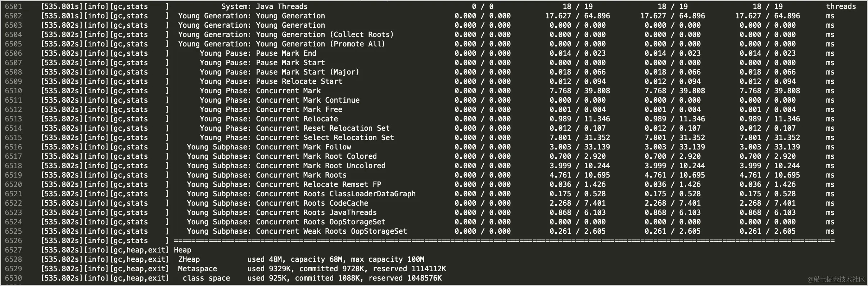
Task: Click the 'class space' line text
Action: click(x=206, y=278)
